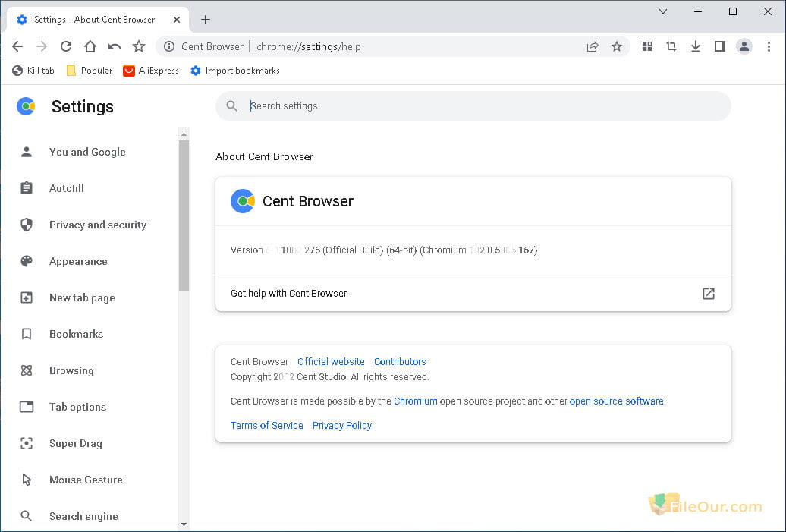
Task: Click the external link icon in the help row
Action: (709, 294)
